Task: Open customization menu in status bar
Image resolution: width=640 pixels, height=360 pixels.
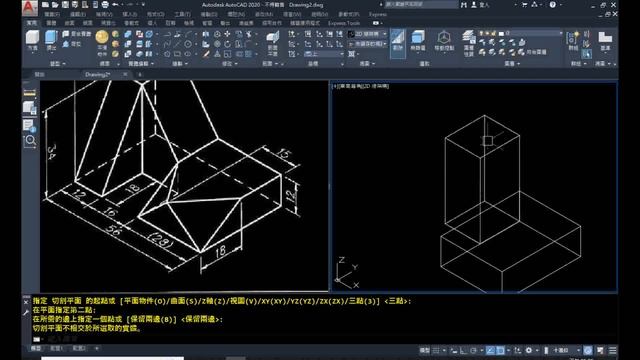Action: (613, 350)
